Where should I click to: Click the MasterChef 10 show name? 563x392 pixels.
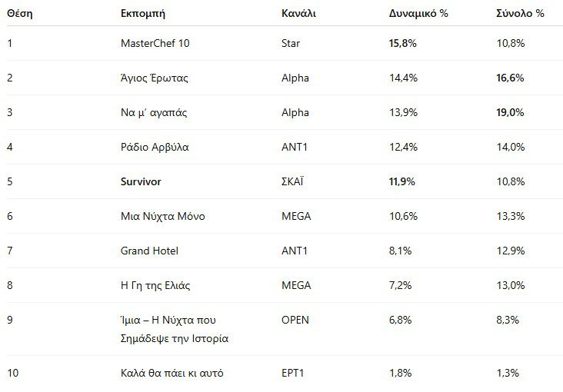(155, 43)
